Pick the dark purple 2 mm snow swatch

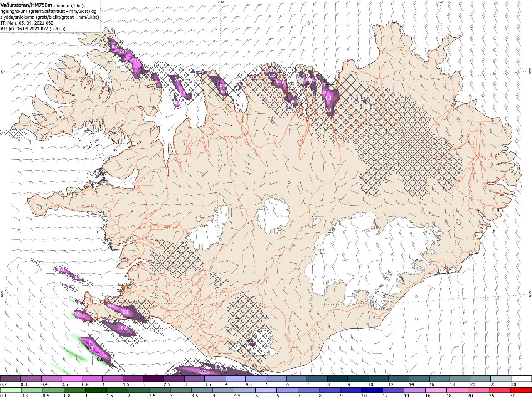point(153,379)
